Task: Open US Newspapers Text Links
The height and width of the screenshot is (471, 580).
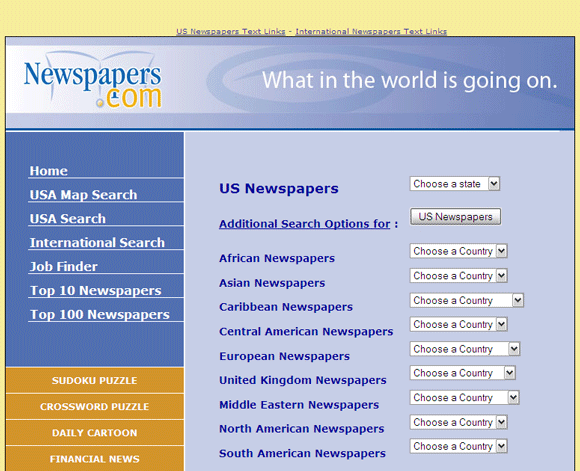Action: pos(231,31)
